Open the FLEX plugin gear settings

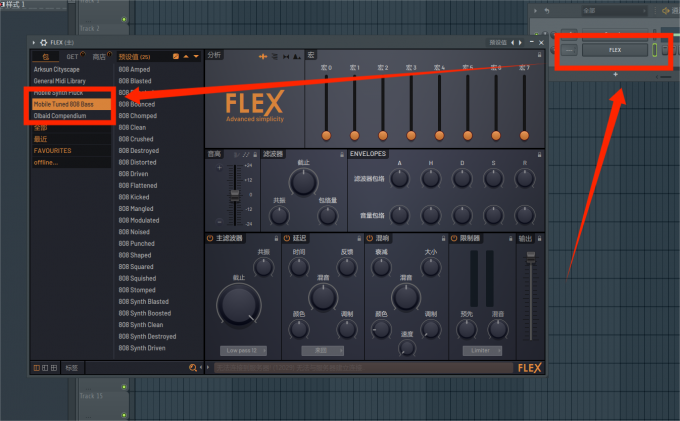point(44,42)
